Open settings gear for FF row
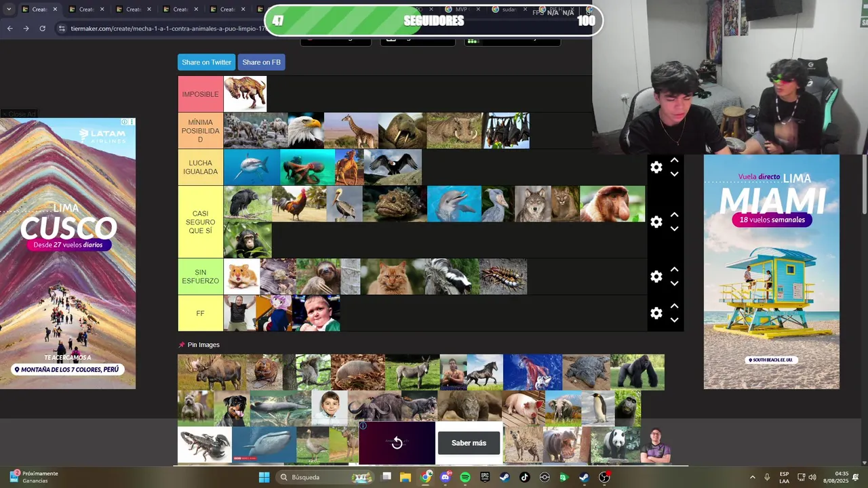The image size is (868, 488). point(656,313)
